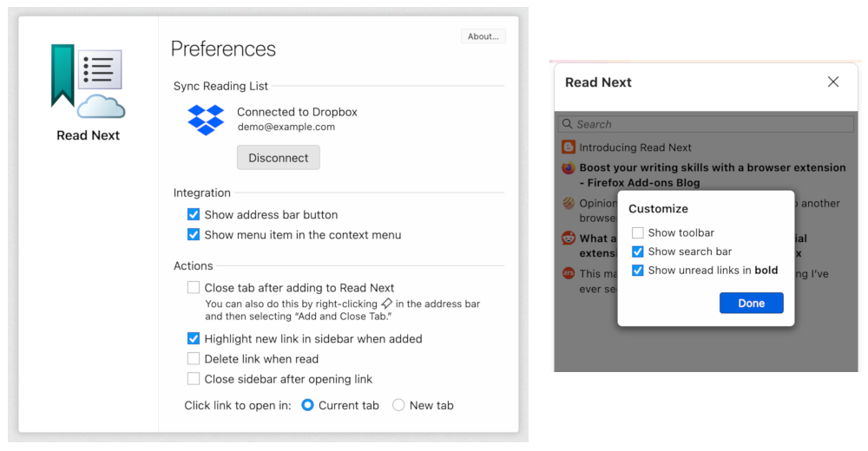Screen dimensions: 868x451
Task: Open the About… button in Preferences
Action: coord(483,36)
